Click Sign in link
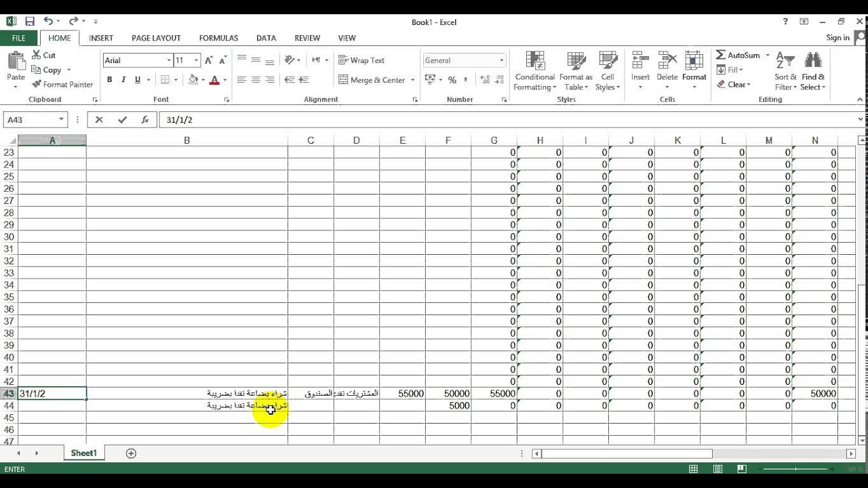 click(837, 38)
